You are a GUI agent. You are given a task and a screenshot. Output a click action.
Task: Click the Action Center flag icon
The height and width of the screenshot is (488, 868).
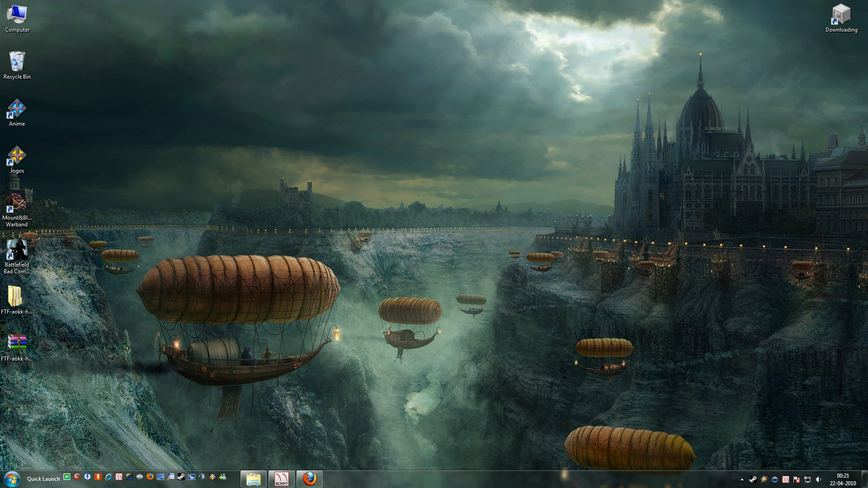click(x=797, y=479)
